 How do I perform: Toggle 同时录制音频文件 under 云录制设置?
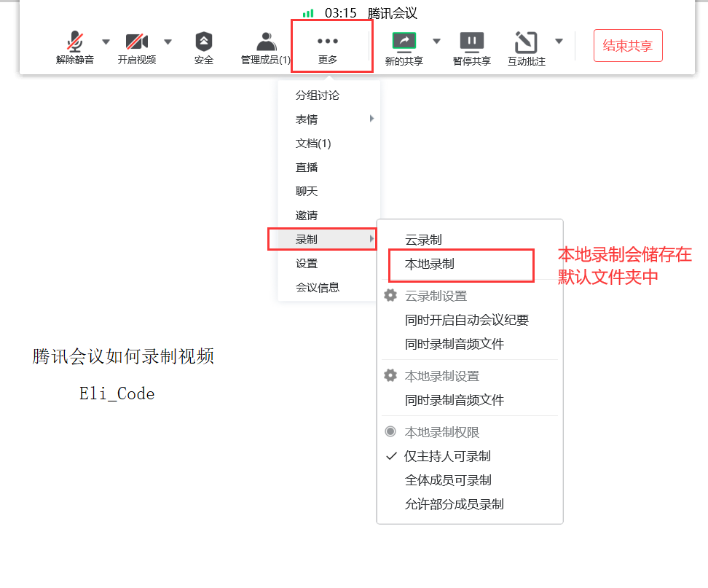tap(470, 344)
